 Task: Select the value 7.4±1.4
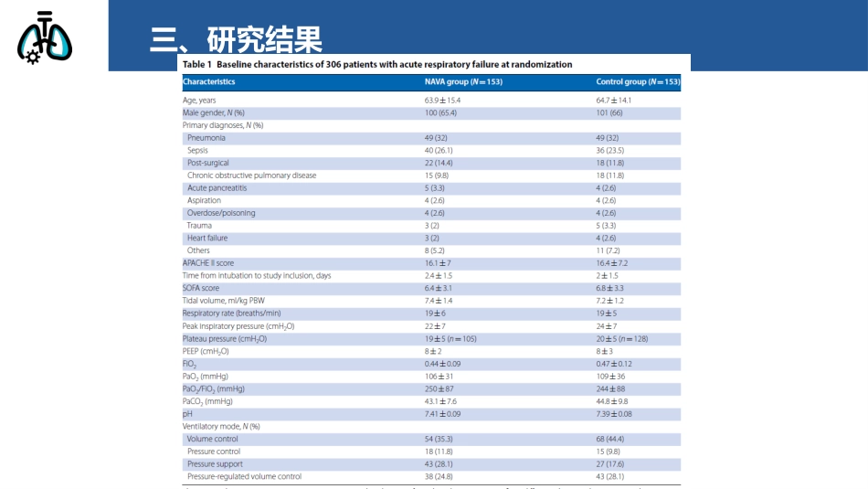pos(439,301)
